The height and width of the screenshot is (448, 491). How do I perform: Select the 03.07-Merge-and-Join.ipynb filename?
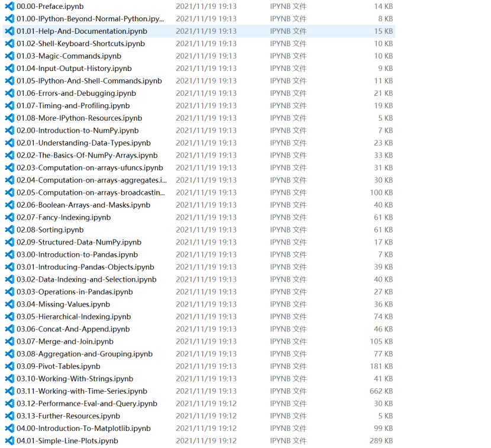[65, 341]
